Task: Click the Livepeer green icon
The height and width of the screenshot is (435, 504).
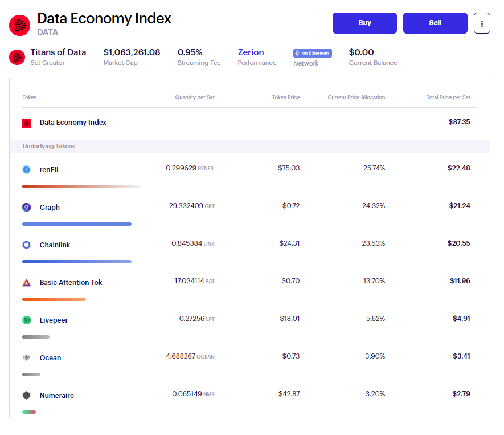Action: (x=26, y=320)
